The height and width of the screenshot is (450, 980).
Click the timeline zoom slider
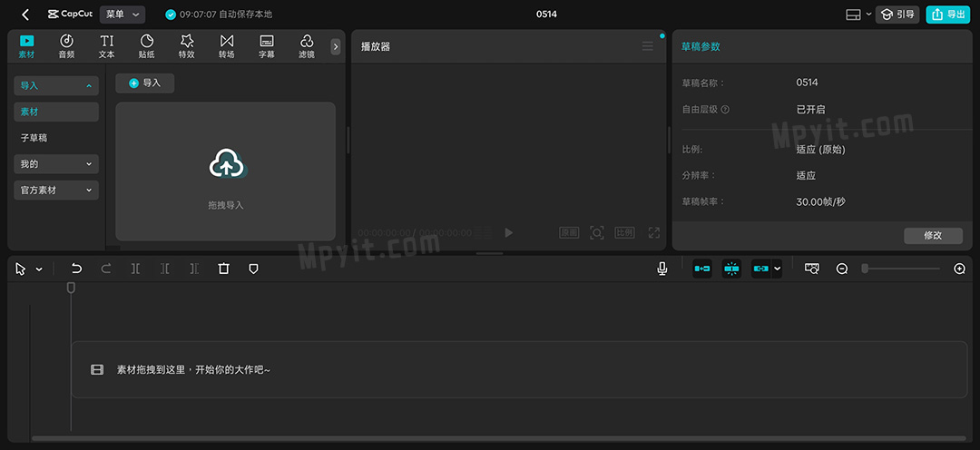pyautogui.click(x=901, y=269)
